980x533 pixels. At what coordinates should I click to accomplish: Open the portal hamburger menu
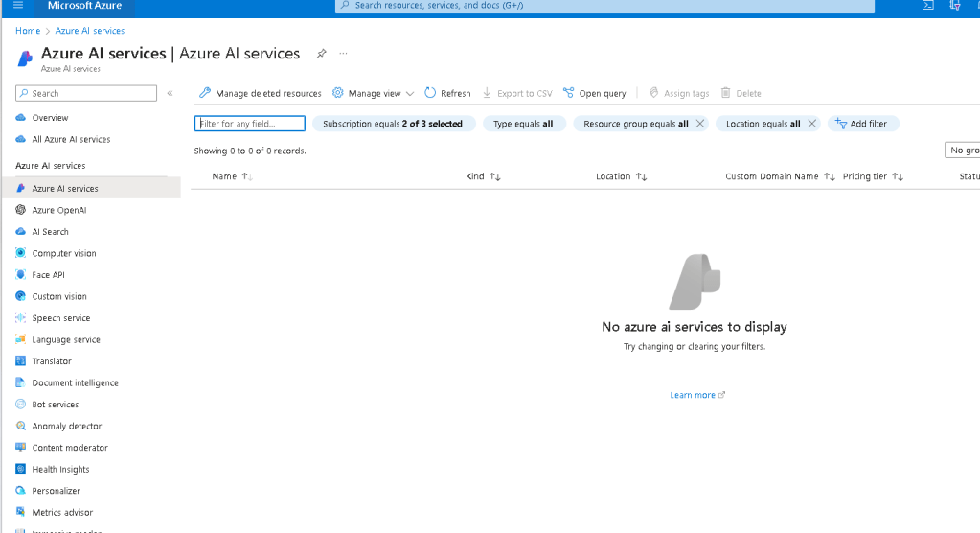tap(18, 5)
